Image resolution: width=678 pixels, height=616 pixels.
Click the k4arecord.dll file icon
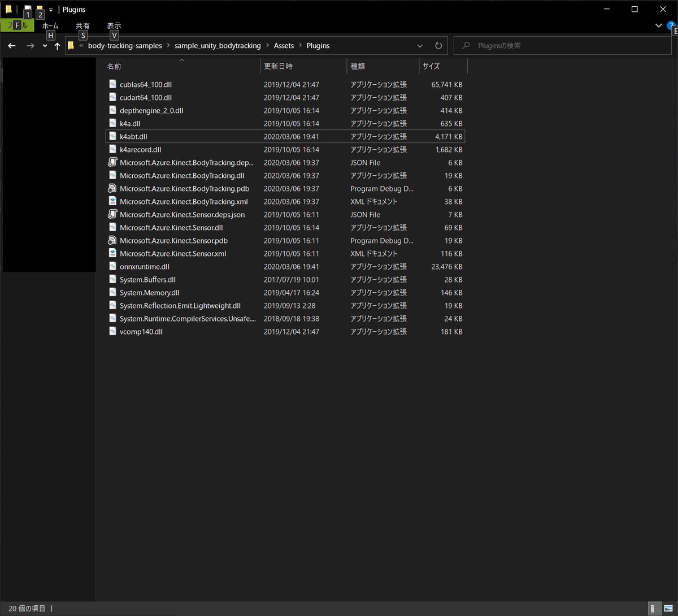point(112,149)
